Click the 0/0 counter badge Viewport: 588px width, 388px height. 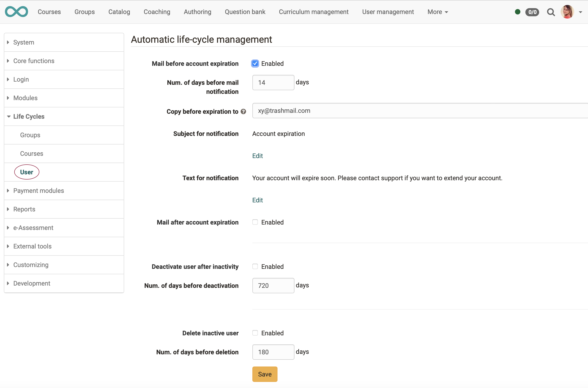pos(532,12)
